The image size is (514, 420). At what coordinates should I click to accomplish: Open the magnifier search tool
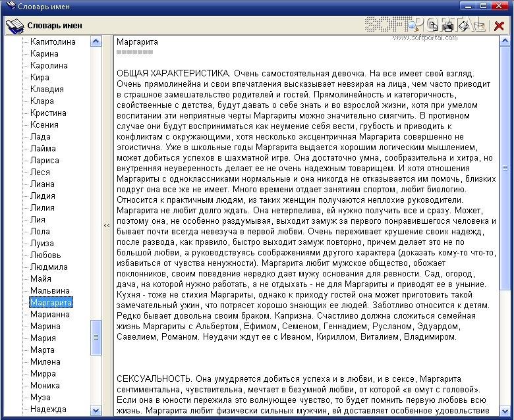pos(414,26)
